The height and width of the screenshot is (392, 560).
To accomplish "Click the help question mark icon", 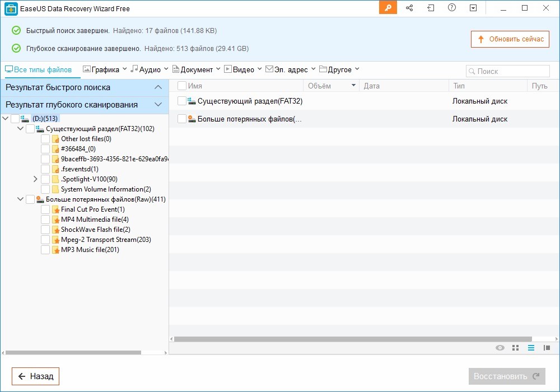I will click(x=452, y=8).
